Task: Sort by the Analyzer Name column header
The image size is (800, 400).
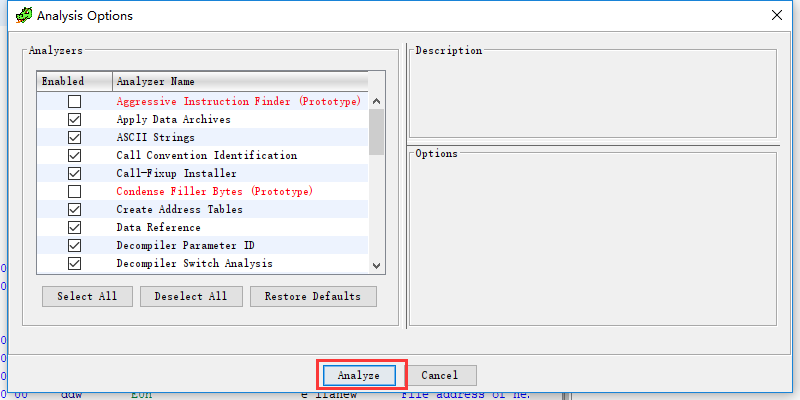Action: [240, 81]
